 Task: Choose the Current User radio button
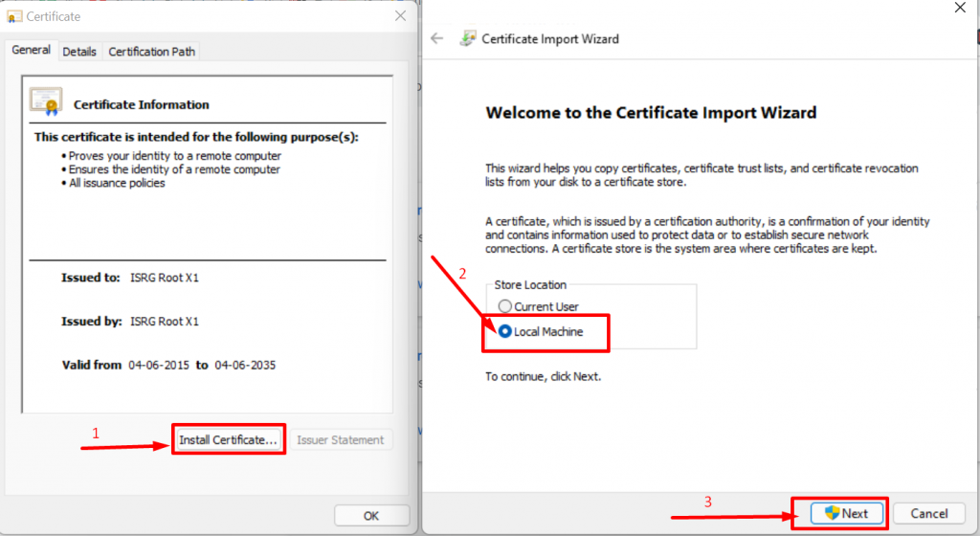[504, 306]
